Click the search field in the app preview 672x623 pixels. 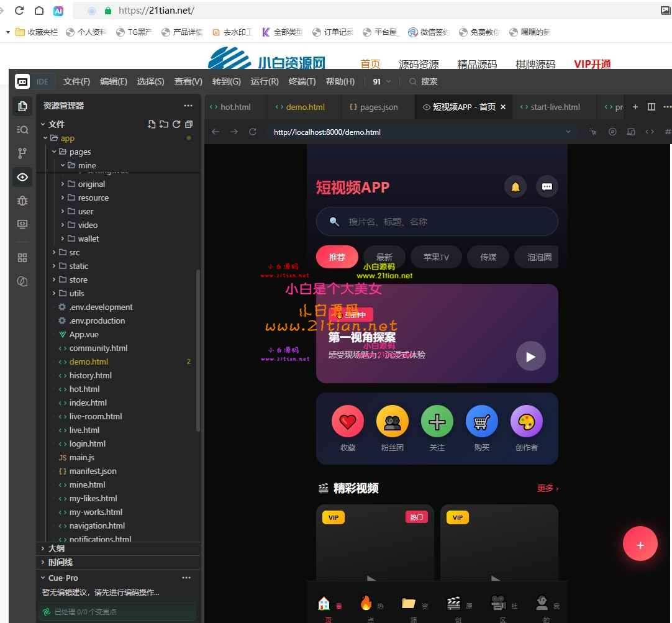(437, 222)
